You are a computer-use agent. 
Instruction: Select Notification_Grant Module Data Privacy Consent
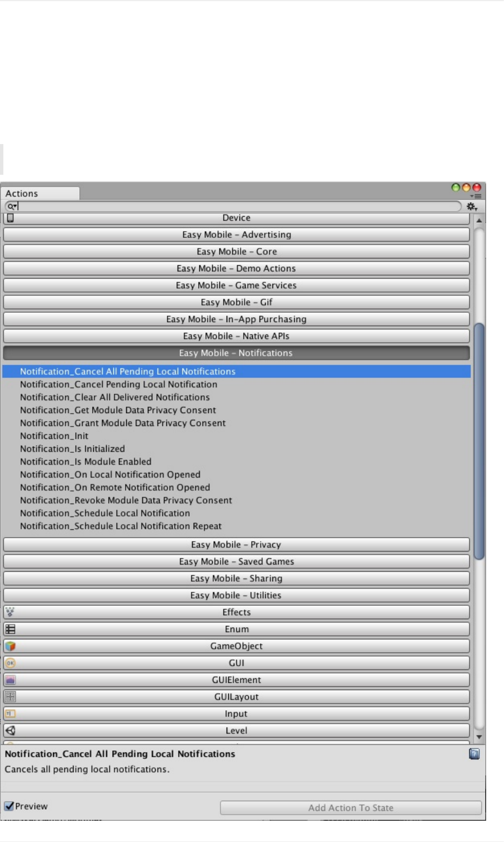pos(123,423)
